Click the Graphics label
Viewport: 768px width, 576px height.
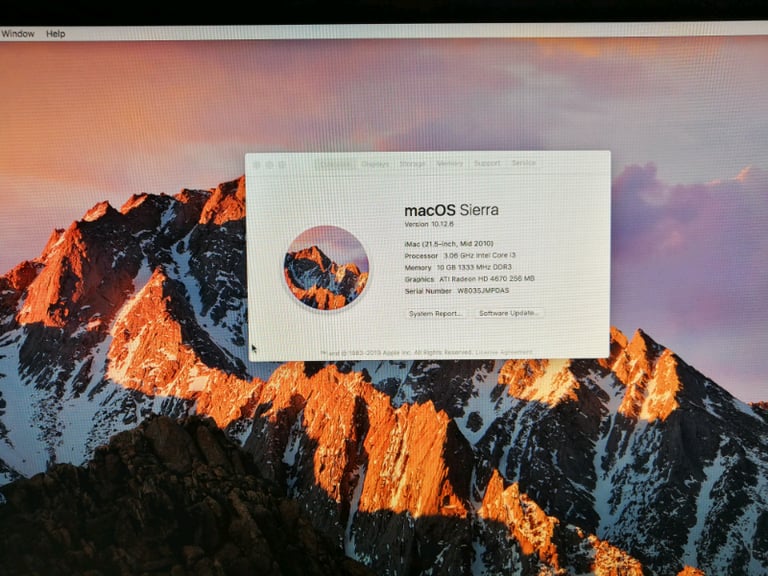coord(419,279)
